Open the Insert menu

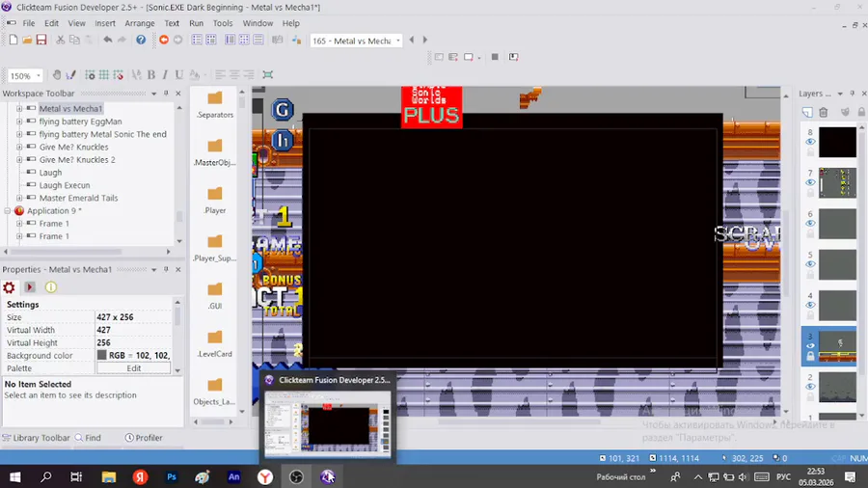pos(104,23)
